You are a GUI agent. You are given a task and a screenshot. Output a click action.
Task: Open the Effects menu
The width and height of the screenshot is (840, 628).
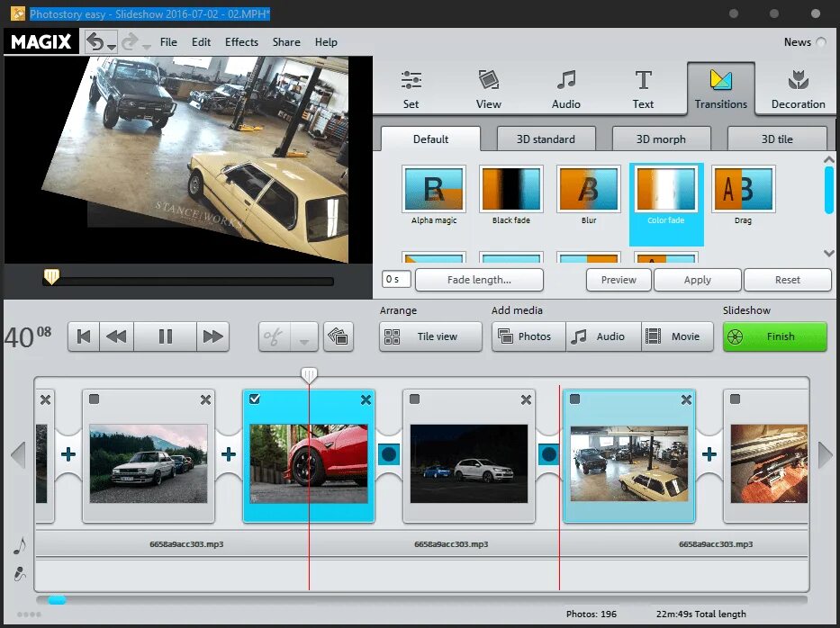(x=241, y=41)
